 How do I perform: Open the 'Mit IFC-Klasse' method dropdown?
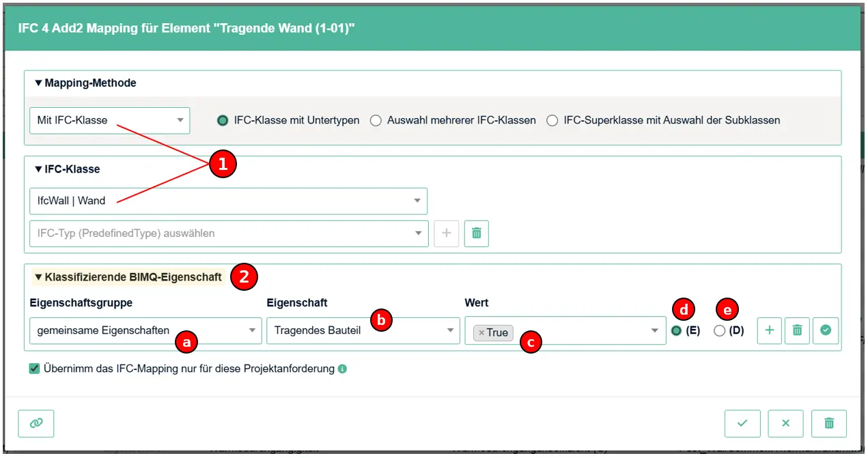click(x=110, y=120)
